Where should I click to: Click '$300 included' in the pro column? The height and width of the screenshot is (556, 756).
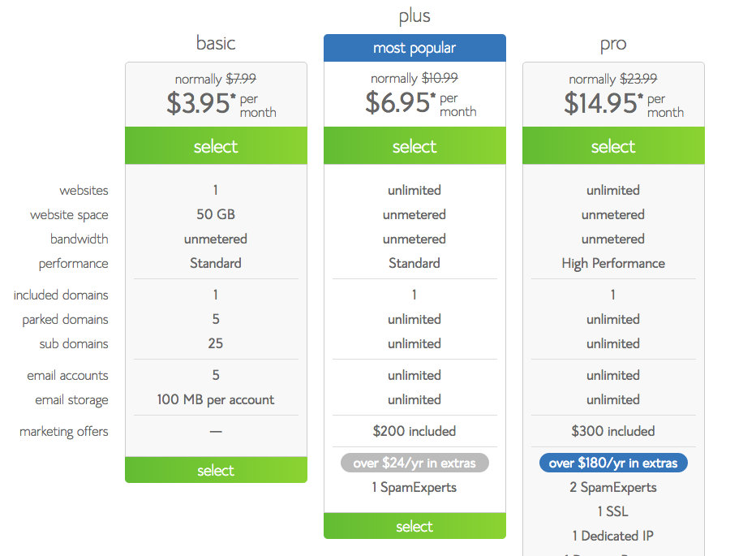[x=613, y=431]
